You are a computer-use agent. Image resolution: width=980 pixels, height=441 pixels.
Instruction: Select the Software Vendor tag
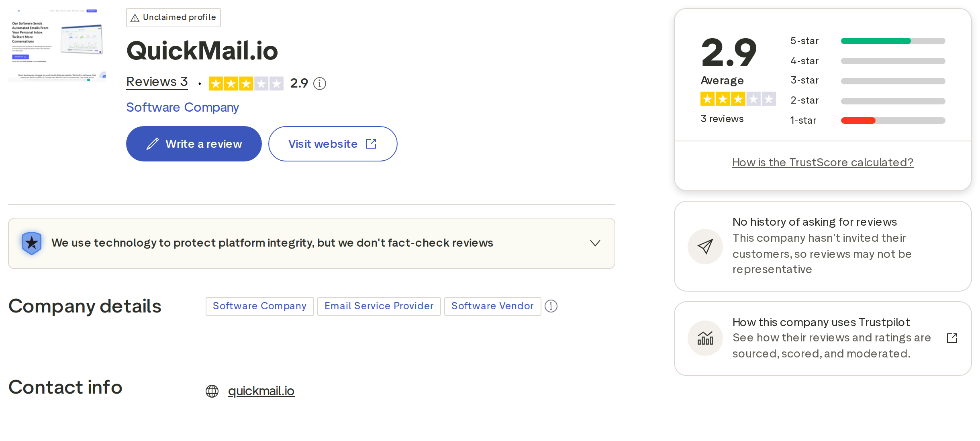point(492,306)
